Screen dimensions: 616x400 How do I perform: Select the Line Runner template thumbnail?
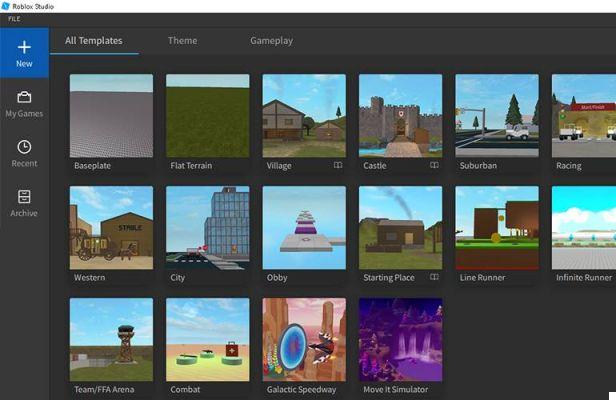click(497, 228)
